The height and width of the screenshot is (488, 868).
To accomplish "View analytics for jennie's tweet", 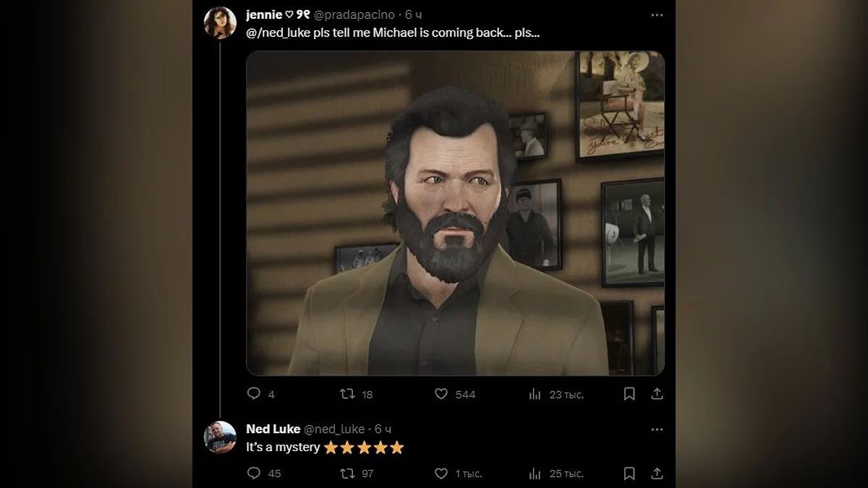I will click(535, 394).
